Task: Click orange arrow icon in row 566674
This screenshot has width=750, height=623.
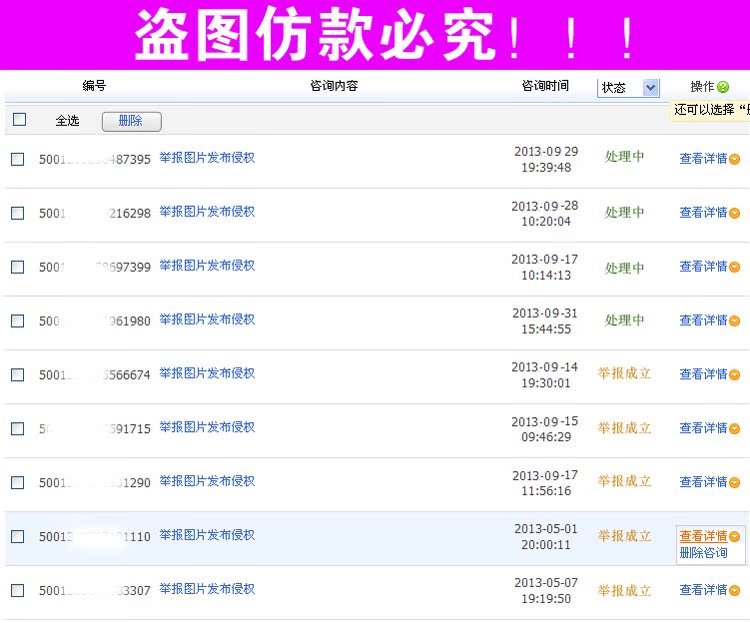Action: 734,375
